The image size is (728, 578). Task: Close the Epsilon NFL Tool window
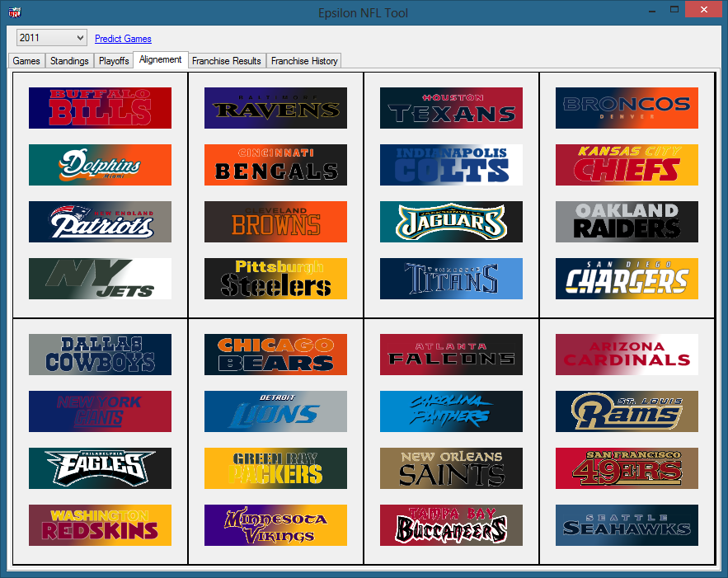[x=704, y=9]
